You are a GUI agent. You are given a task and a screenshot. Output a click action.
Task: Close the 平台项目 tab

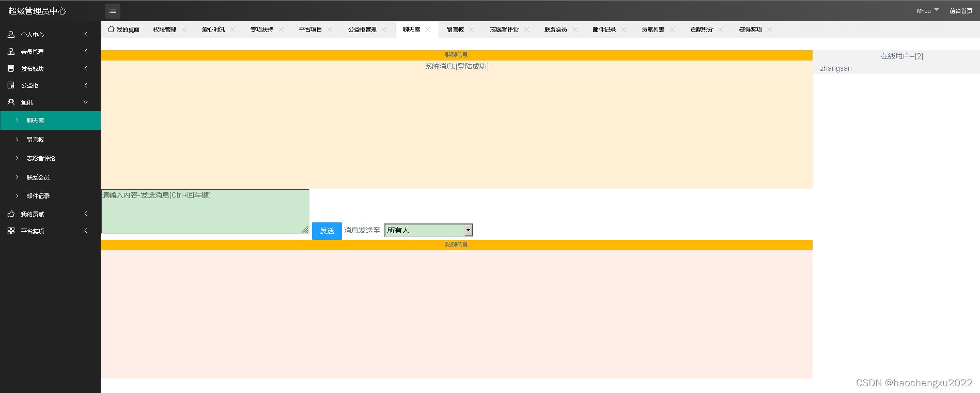[x=330, y=29]
